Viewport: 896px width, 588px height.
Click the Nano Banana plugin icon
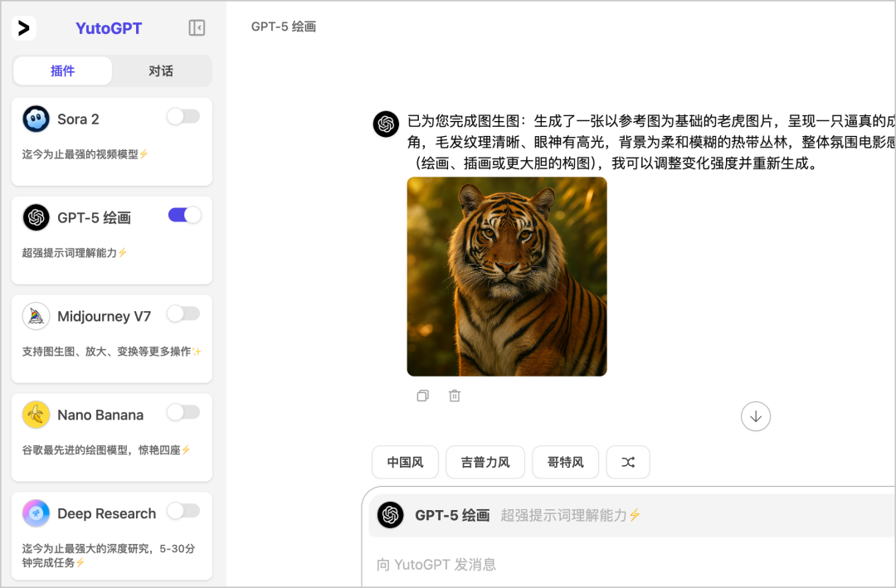pyautogui.click(x=36, y=415)
